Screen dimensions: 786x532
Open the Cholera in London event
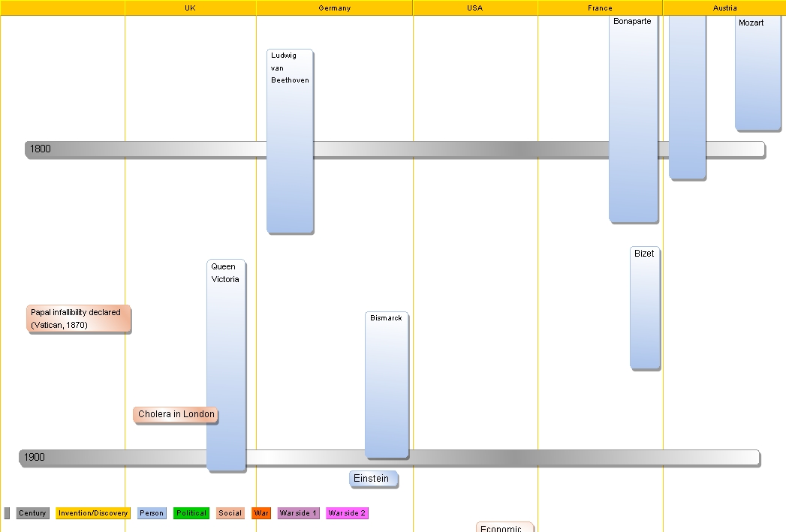tap(175, 414)
